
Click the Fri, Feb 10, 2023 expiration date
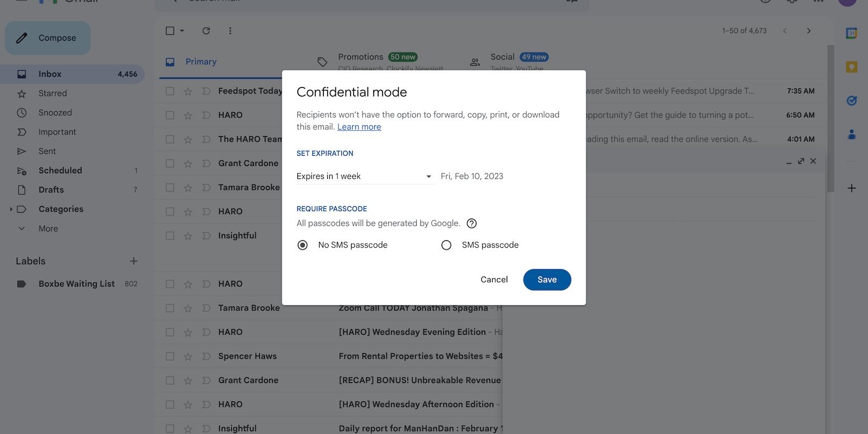click(472, 176)
